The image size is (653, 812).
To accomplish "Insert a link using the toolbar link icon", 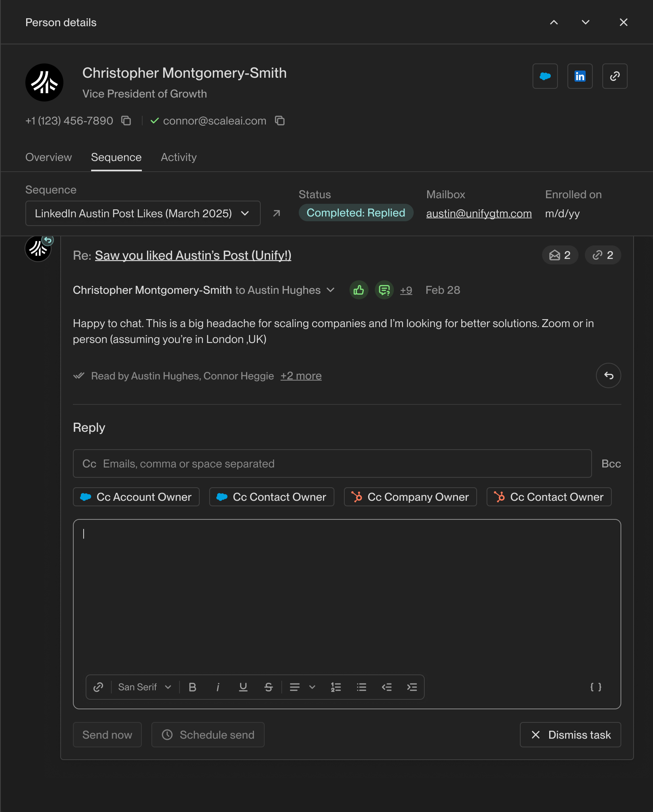I will pyautogui.click(x=98, y=687).
